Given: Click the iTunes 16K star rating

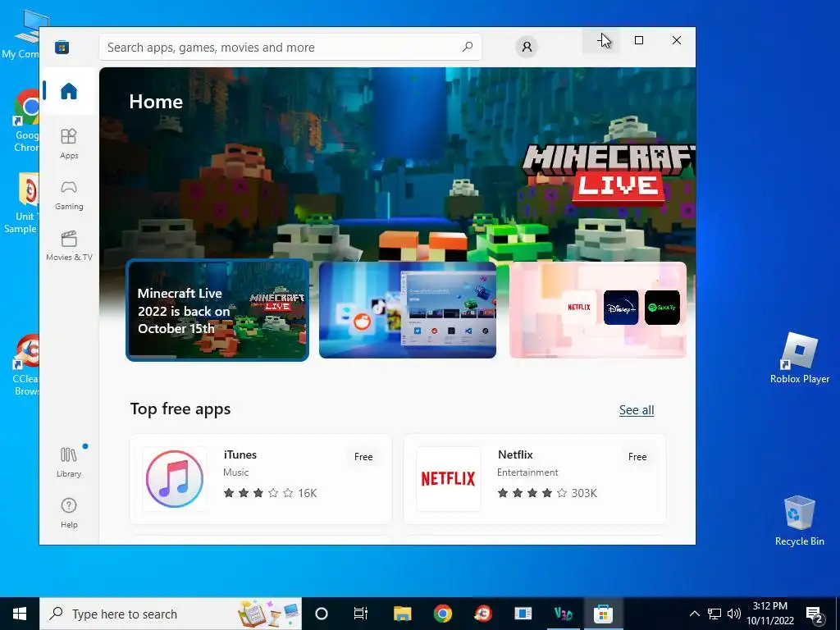Looking at the screenshot, I should [x=270, y=493].
